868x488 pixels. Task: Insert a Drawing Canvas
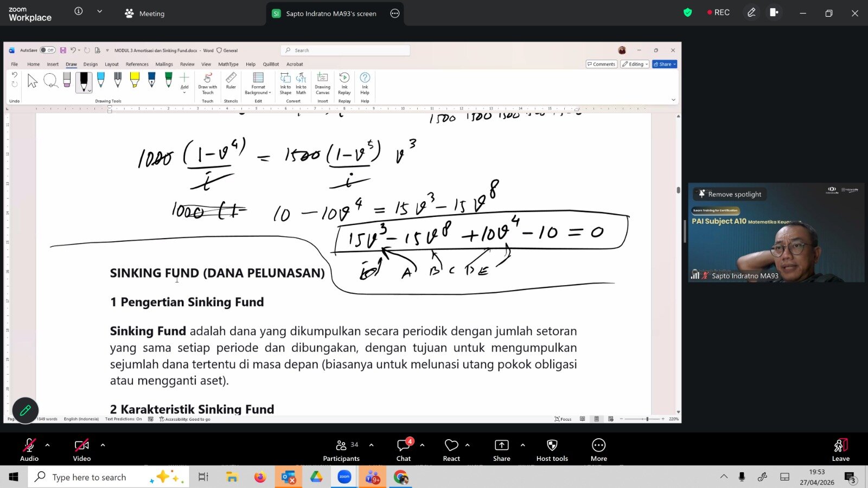click(322, 84)
